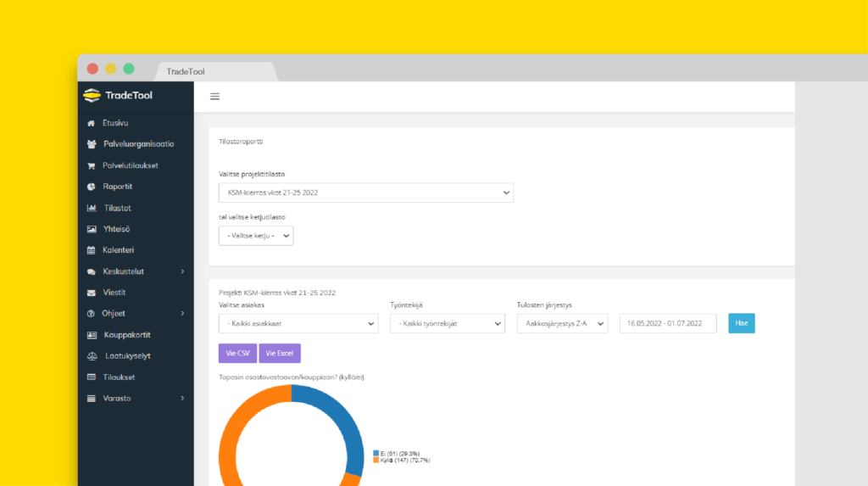
Task: Click the Kalenteri calendar icon
Action: coord(92,250)
